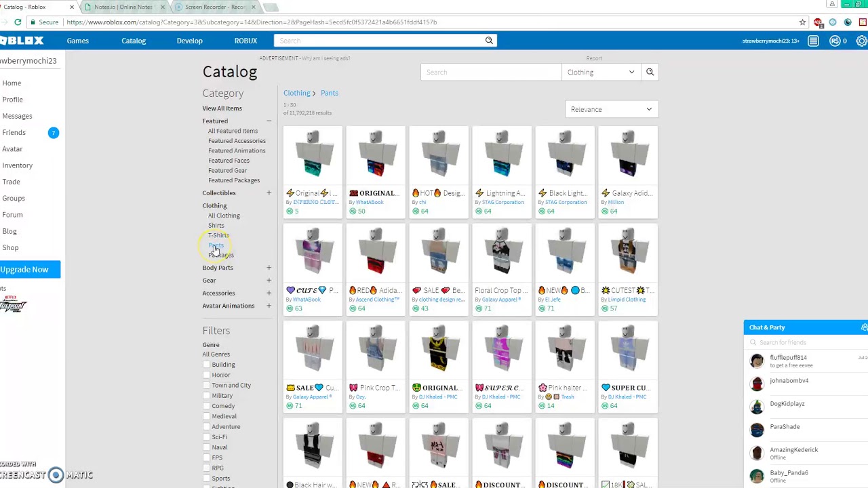Click the catalog search magnifier button
868x488 pixels.
[x=650, y=72]
